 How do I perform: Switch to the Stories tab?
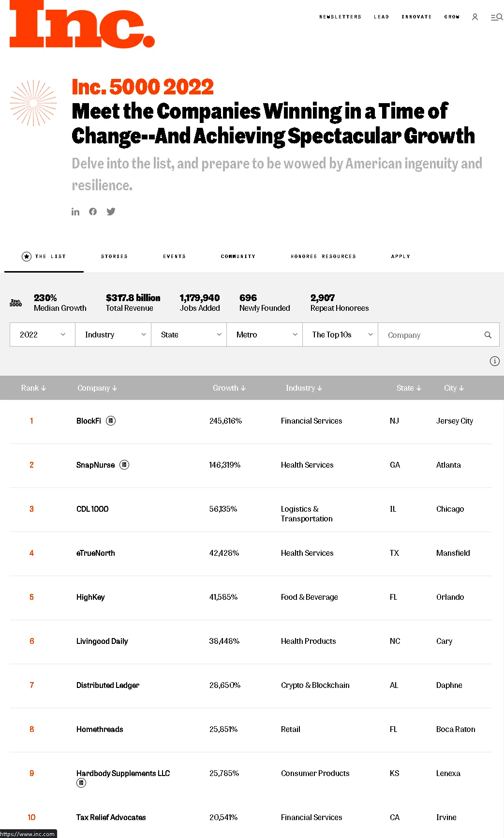click(x=115, y=257)
